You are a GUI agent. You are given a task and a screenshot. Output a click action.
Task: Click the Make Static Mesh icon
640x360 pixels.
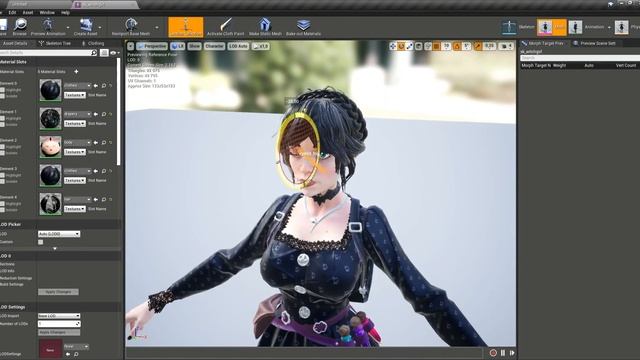[x=265, y=25]
